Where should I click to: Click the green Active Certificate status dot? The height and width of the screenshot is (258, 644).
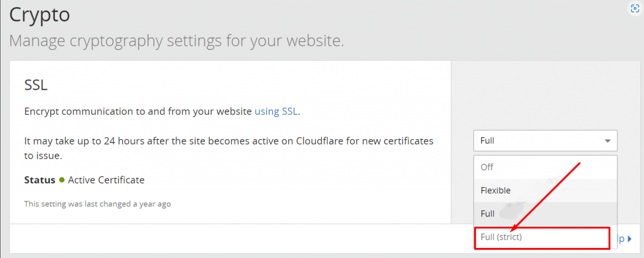click(62, 180)
